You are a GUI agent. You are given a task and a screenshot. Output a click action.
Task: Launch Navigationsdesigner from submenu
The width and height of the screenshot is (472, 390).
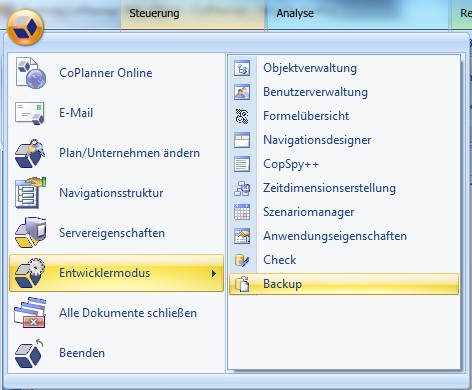click(x=344, y=140)
